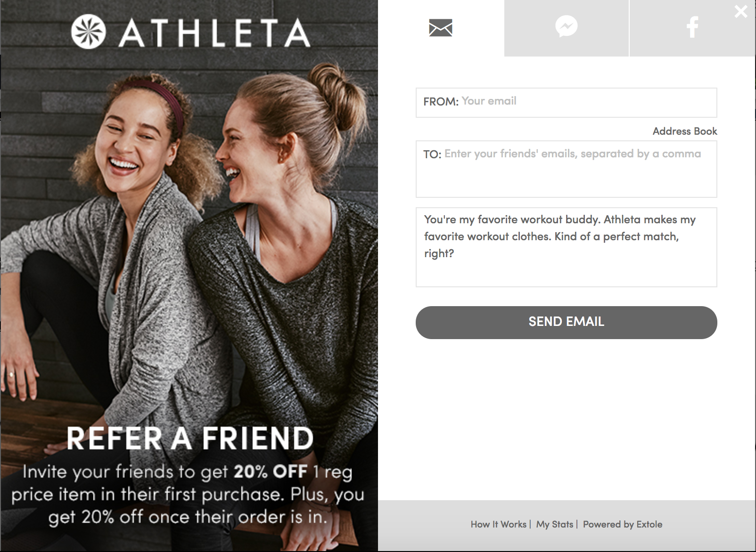Click the FROM label in email field
Viewport: 756px width, 552px height.
pos(441,102)
